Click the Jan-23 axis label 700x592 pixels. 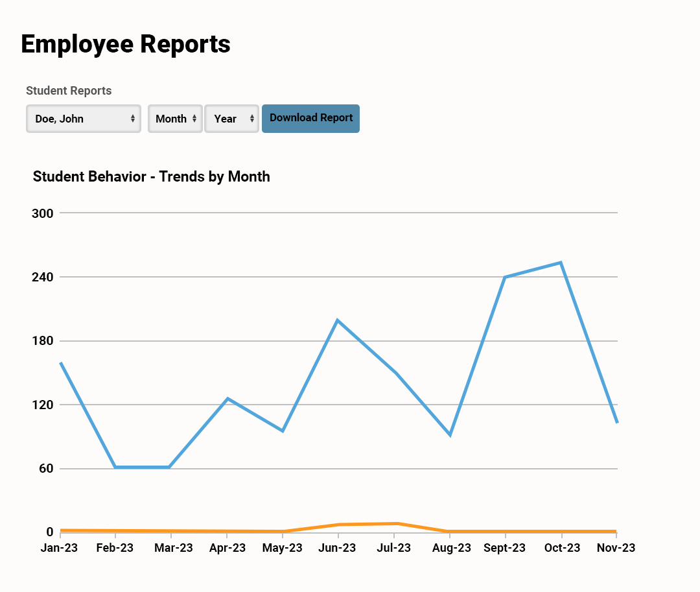[x=59, y=548]
